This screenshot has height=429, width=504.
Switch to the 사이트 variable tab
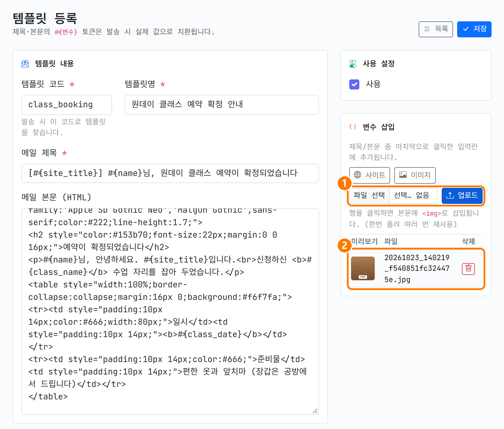[x=370, y=175]
